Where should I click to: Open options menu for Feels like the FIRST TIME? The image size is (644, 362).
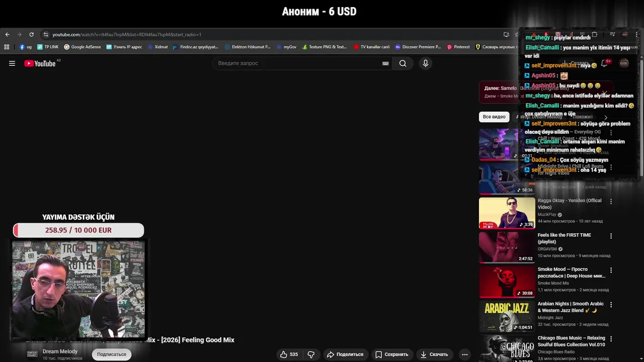pyautogui.click(x=611, y=236)
